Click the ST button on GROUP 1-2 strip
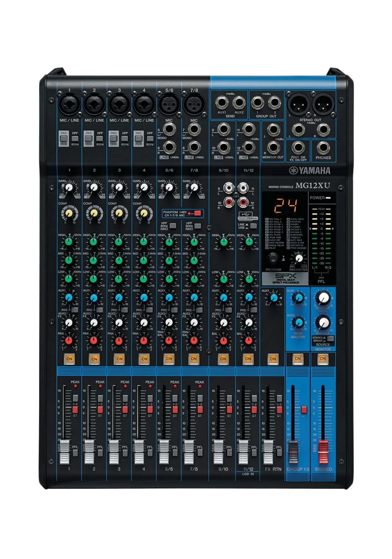This screenshot has height=559, width=392. coord(304,410)
